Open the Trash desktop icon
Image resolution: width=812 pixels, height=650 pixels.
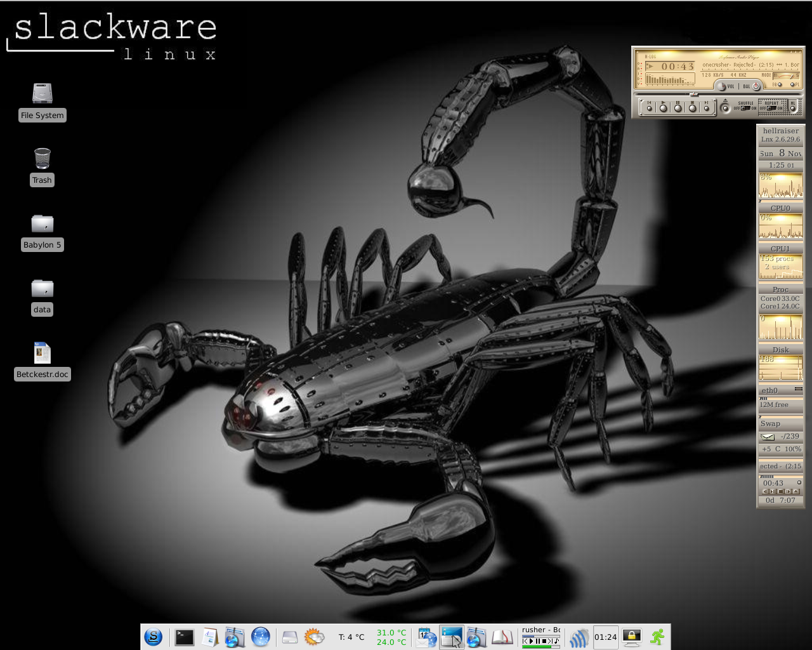42,166
